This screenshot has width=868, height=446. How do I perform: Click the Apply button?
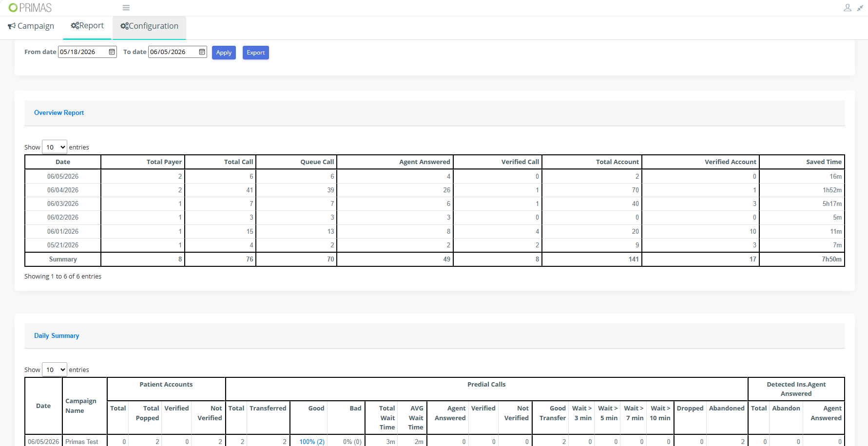pyautogui.click(x=224, y=53)
